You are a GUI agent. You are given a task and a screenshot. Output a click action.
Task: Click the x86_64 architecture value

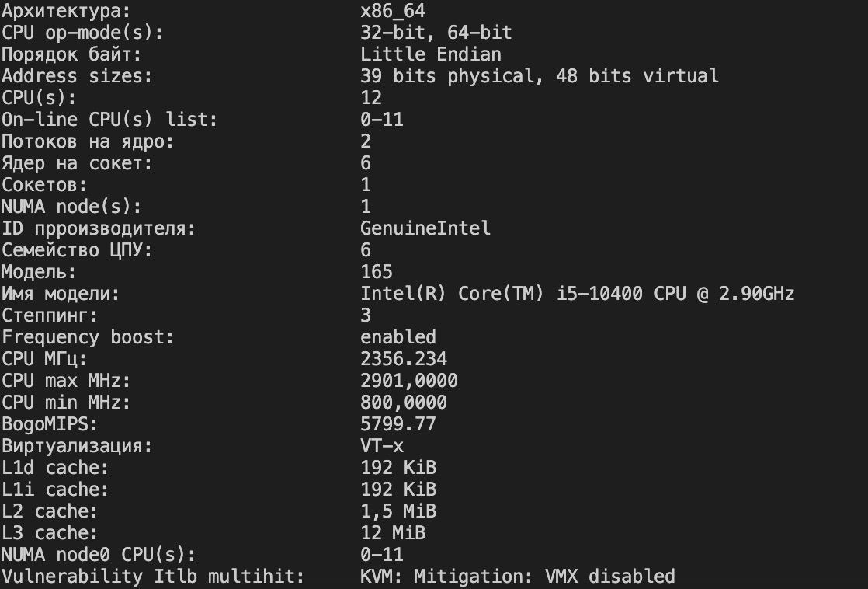point(393,11)
